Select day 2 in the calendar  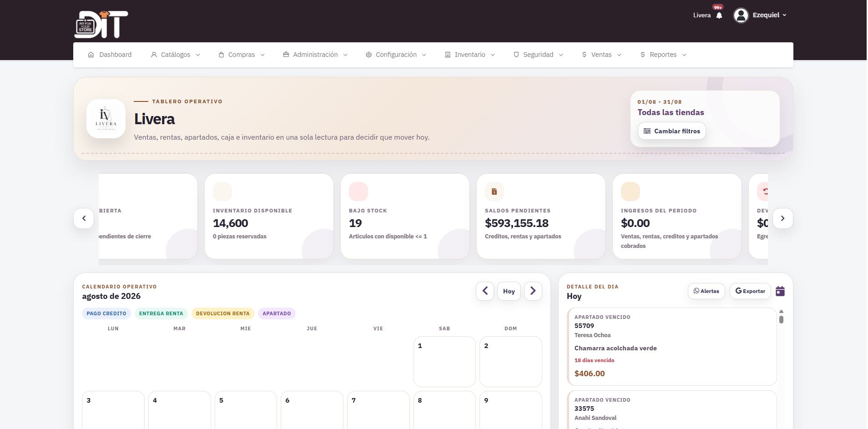click(x=511, y=362)
